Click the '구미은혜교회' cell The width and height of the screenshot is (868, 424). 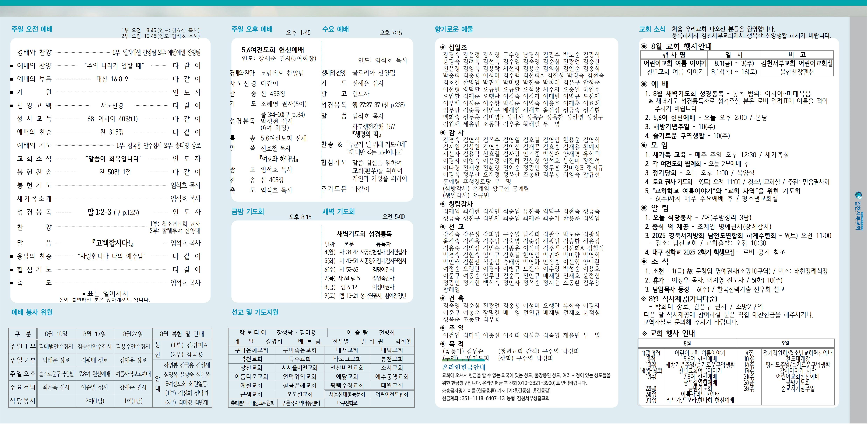tap(252, 350)
